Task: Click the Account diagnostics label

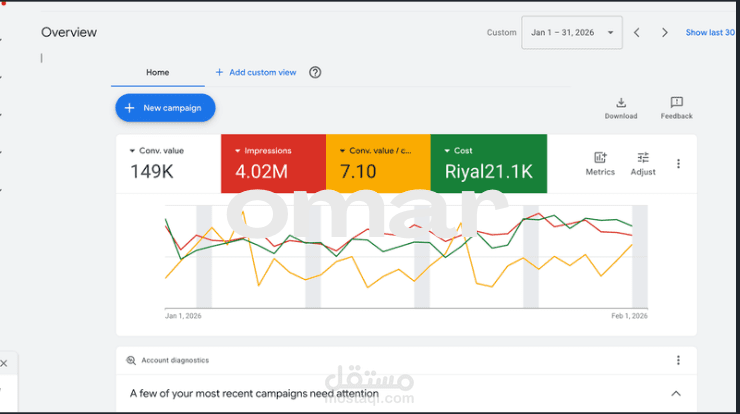Action: (175, 360)
